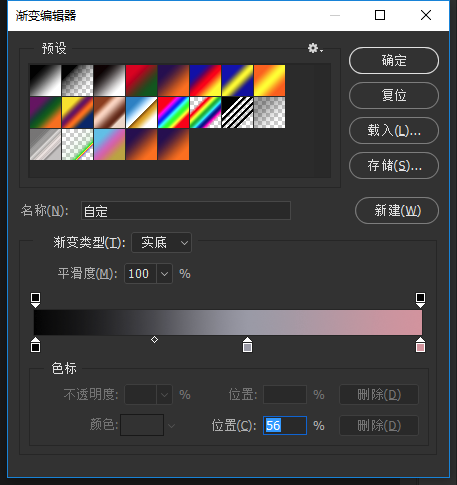Select the left black opacity stop
The height and width of the screenshot is (485, 457).
coord(35,300)
